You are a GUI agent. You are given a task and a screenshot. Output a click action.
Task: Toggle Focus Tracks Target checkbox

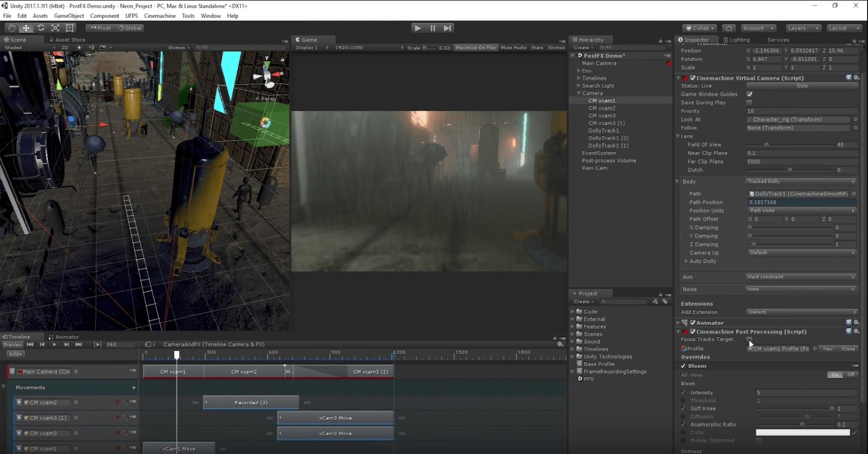click(749, 339)
